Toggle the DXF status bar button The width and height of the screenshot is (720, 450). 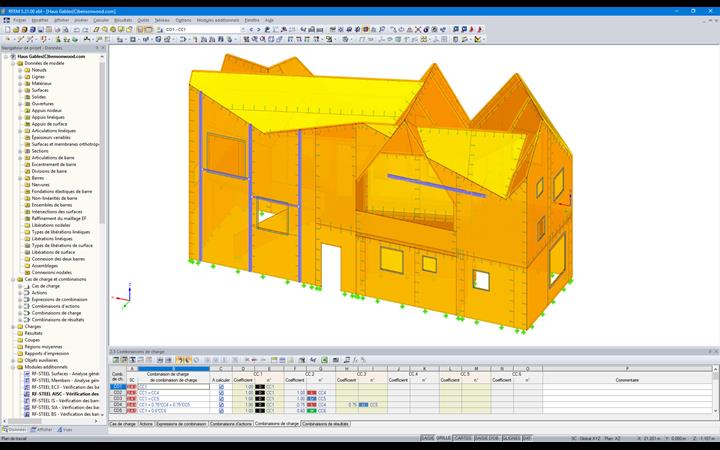tap(528, 439)
